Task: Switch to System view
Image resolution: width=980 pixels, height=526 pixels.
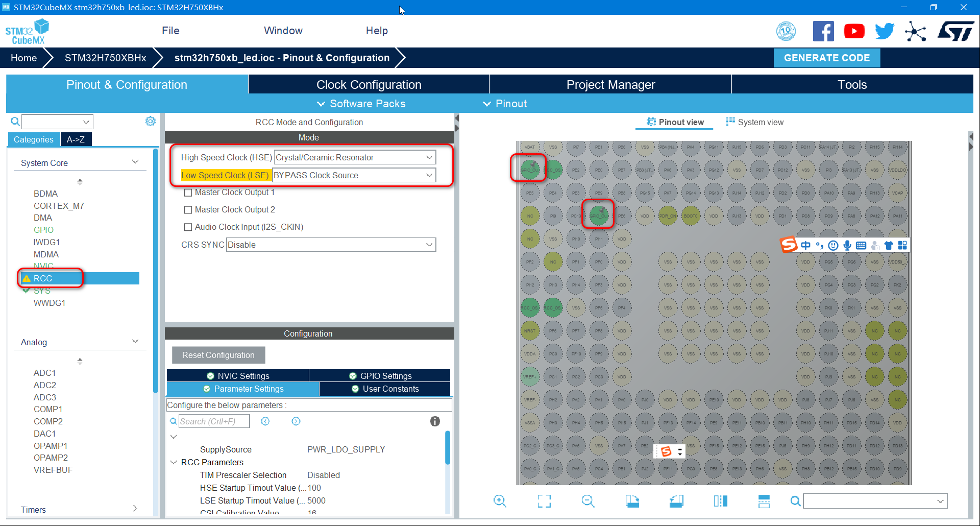Action: coord(754,122)
